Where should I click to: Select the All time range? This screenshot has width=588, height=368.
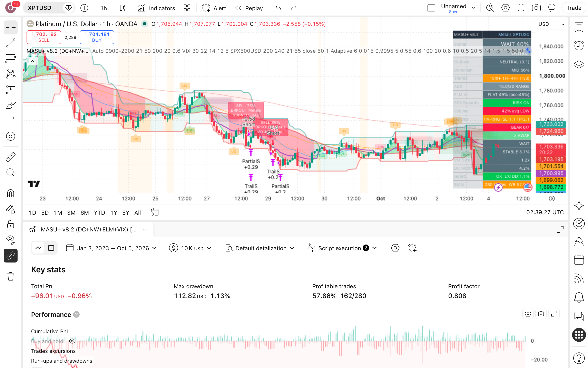click(x=138, y=212)
